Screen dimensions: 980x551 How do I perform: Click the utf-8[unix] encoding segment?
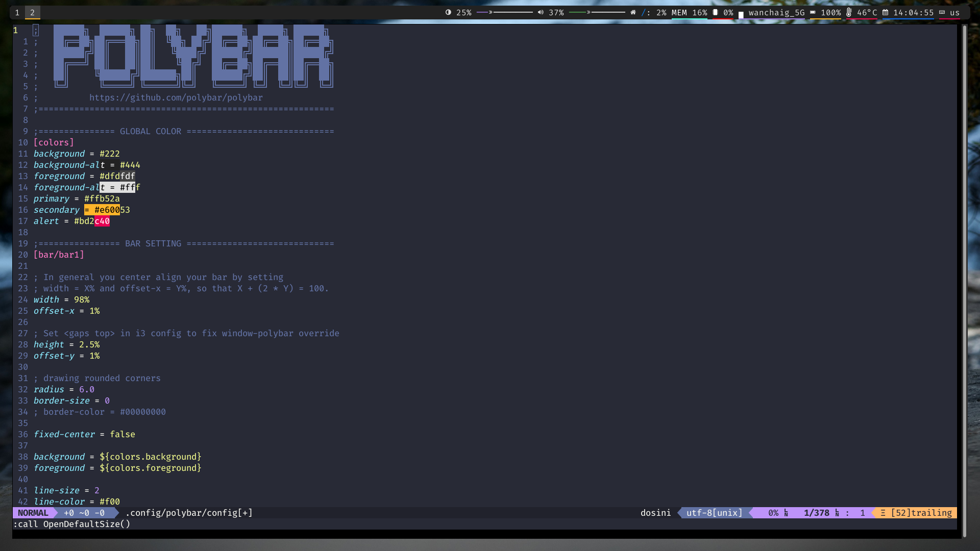[714, 513]
